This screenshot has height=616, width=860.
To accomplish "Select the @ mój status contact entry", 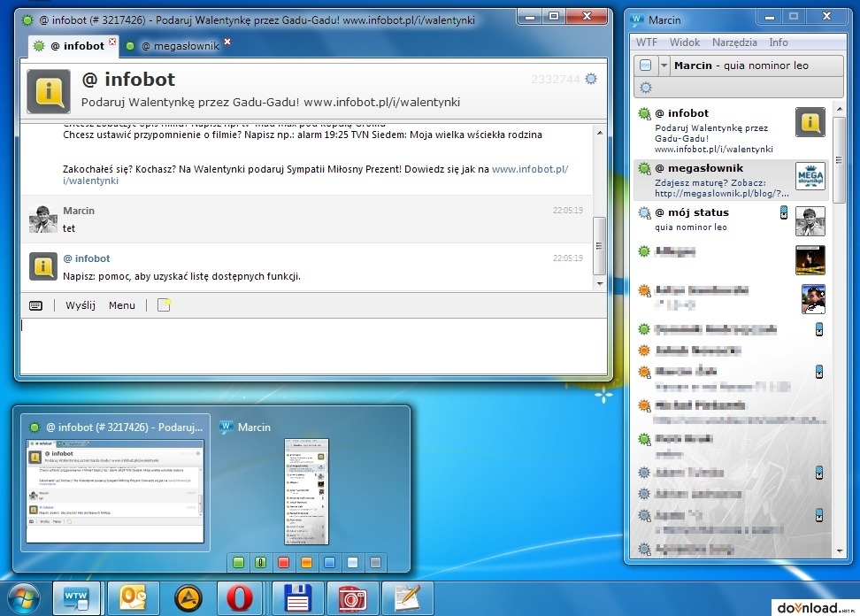I will pyautogui.click(x=730, y=219).
